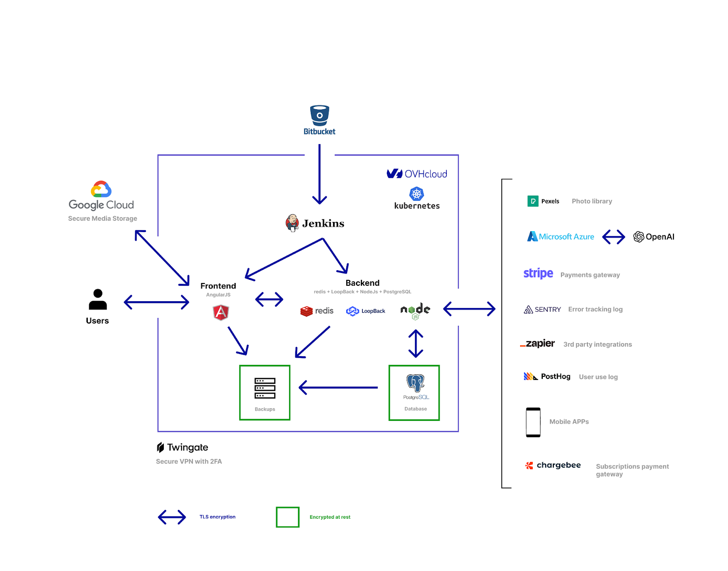Select the "AngularJS" subtitle
Screen dimensions: 728x571
(x=218, y=295)
